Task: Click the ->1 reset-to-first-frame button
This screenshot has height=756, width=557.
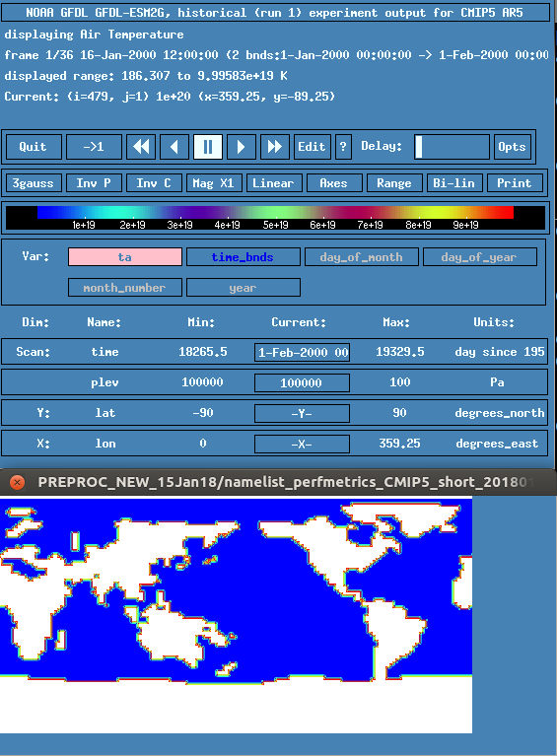Action: [94, 147]
